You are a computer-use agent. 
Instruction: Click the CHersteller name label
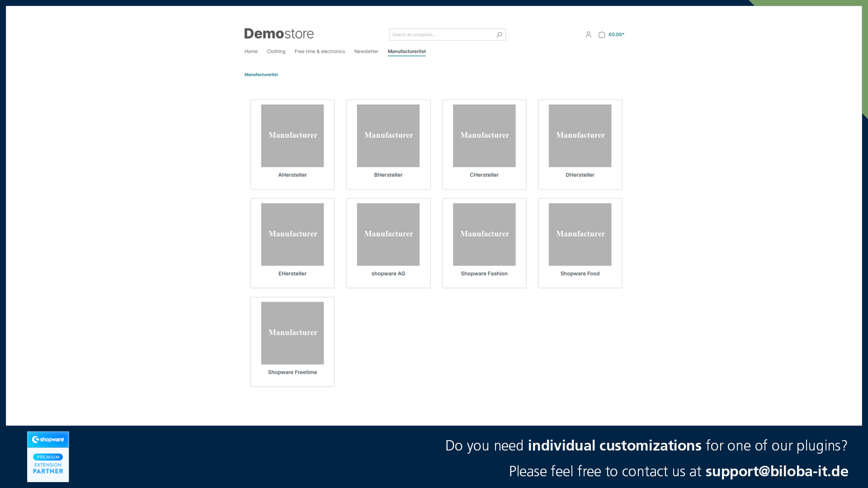pos(484,175)
